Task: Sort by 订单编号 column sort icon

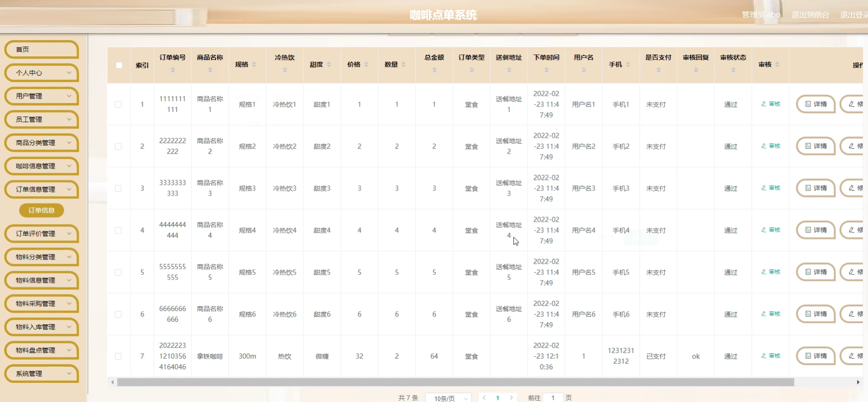Action: tap(172, 70)
